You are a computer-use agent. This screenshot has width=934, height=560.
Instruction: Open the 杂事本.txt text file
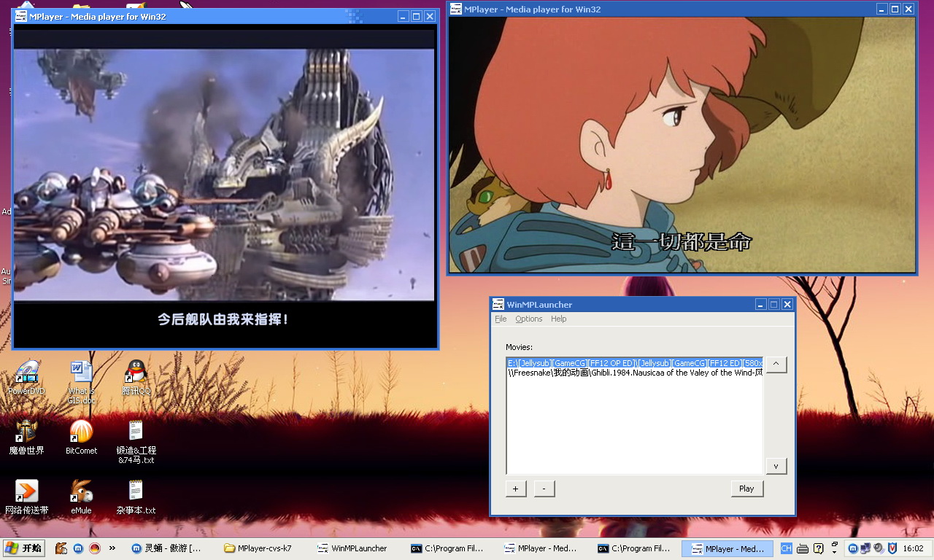click(x=136, y=491)
